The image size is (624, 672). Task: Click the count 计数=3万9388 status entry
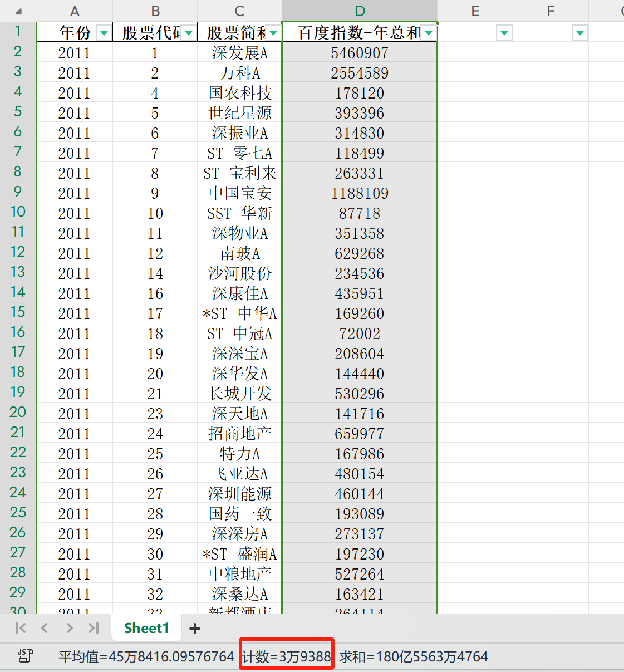(x=287, y=656)
